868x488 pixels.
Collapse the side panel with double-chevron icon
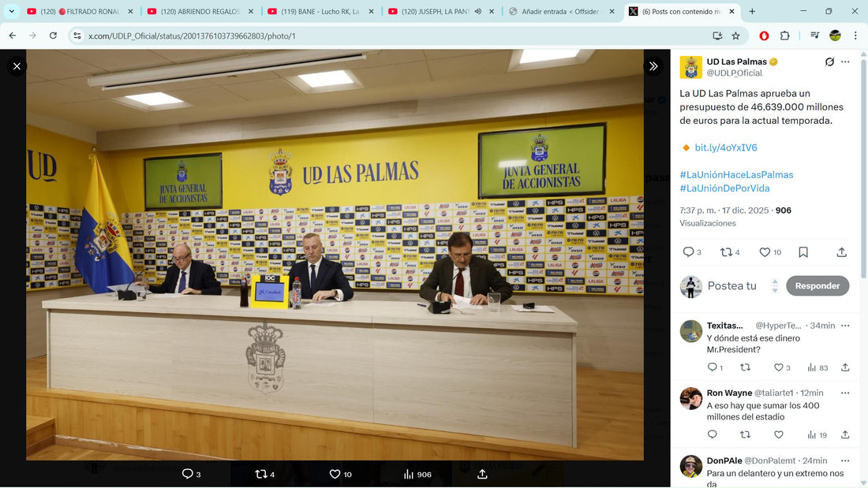coord(653,66)
